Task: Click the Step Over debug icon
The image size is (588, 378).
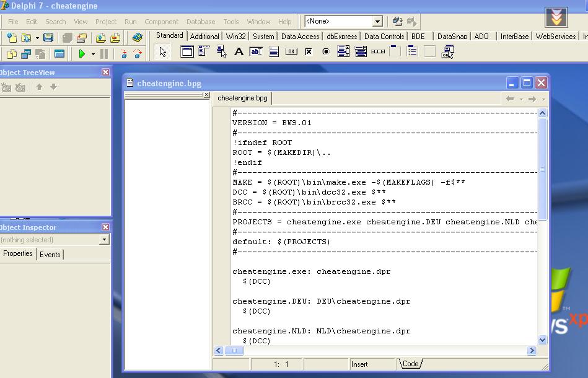Action: point(138,54)
